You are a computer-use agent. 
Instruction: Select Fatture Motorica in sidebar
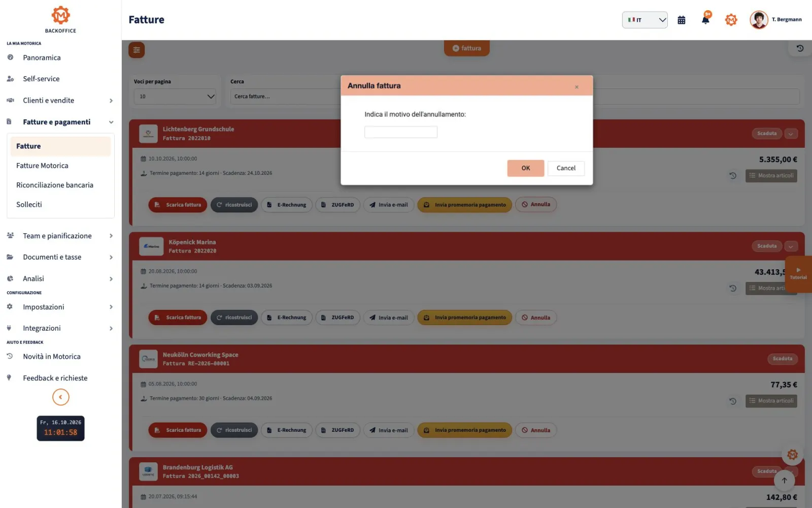point(42,166)
